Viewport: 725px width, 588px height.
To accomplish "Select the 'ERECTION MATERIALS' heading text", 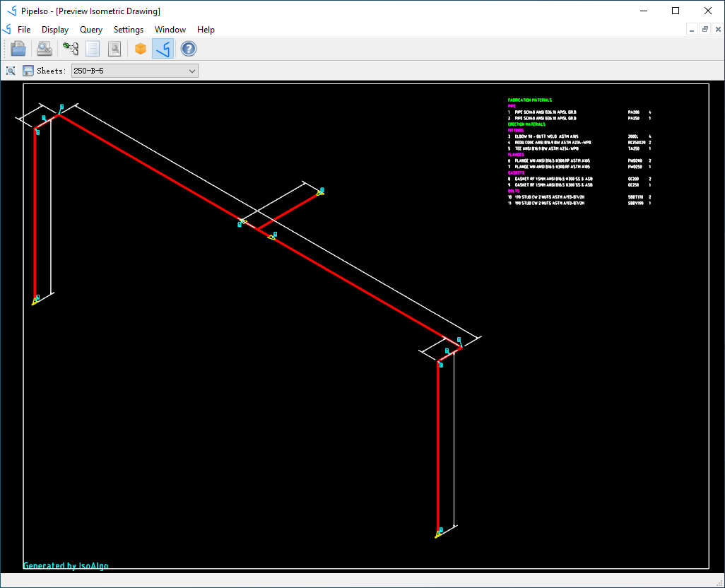I will tap(526, 124).
